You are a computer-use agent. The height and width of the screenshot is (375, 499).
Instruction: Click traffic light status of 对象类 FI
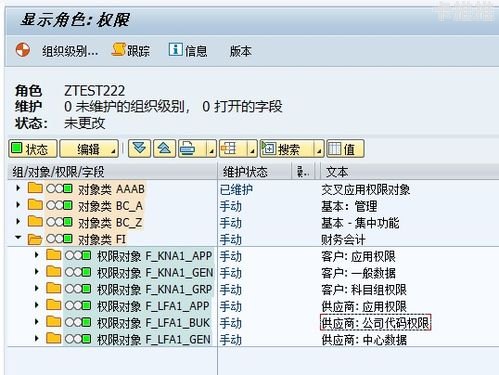59,239
